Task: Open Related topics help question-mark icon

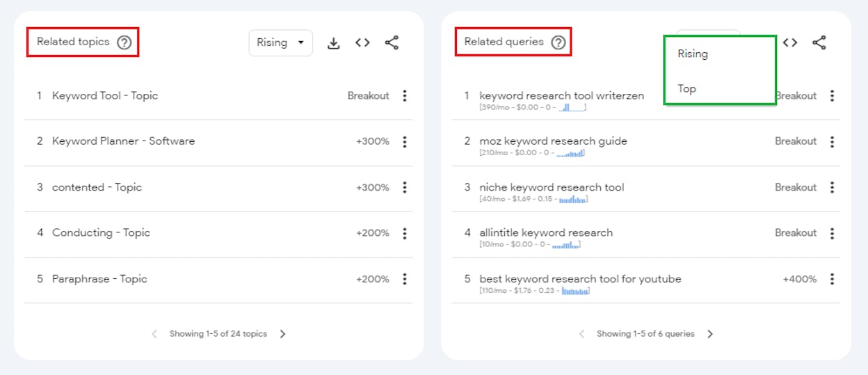Action: [124, 42]
